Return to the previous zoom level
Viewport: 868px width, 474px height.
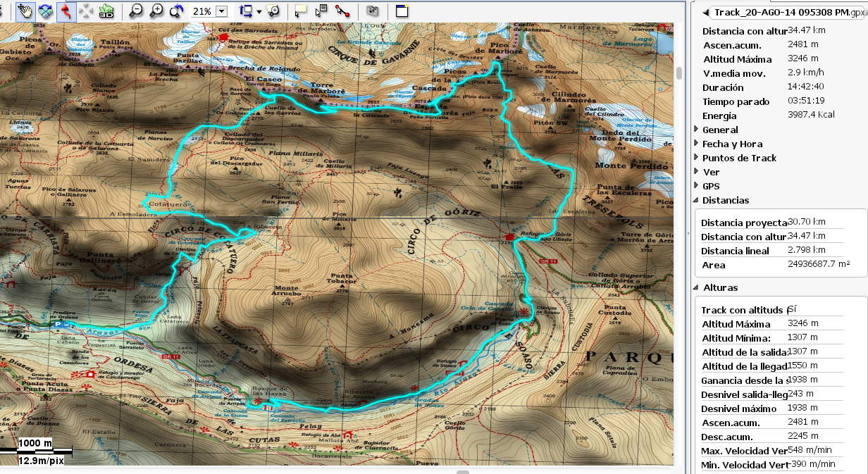(177, 11)
